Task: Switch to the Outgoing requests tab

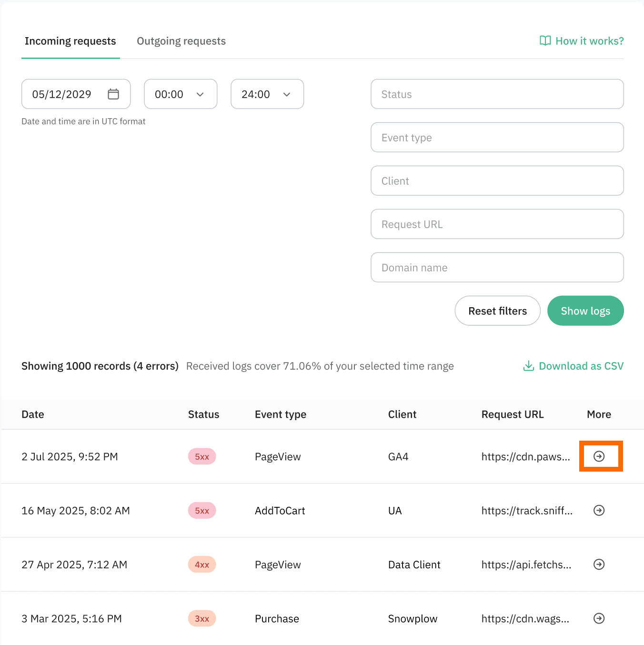Action: click(181, 41)
